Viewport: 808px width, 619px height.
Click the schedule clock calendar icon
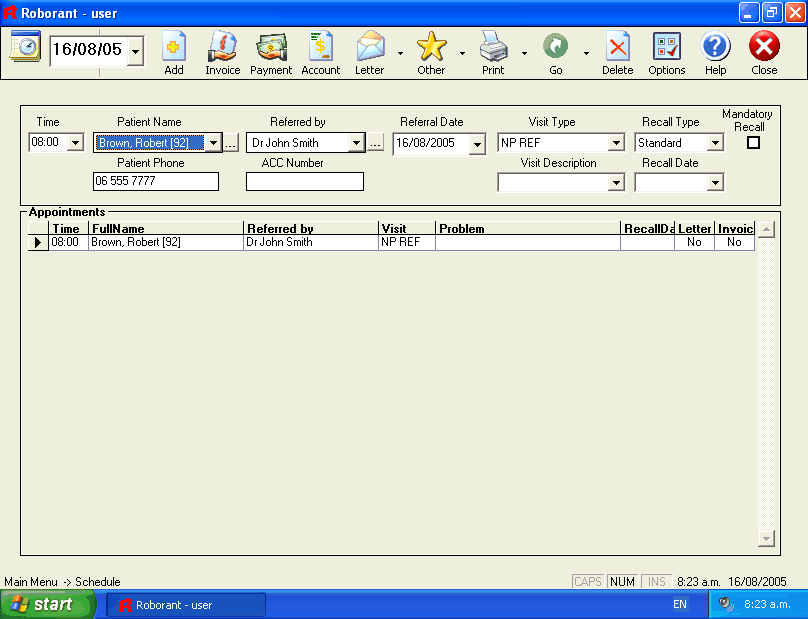25,47
